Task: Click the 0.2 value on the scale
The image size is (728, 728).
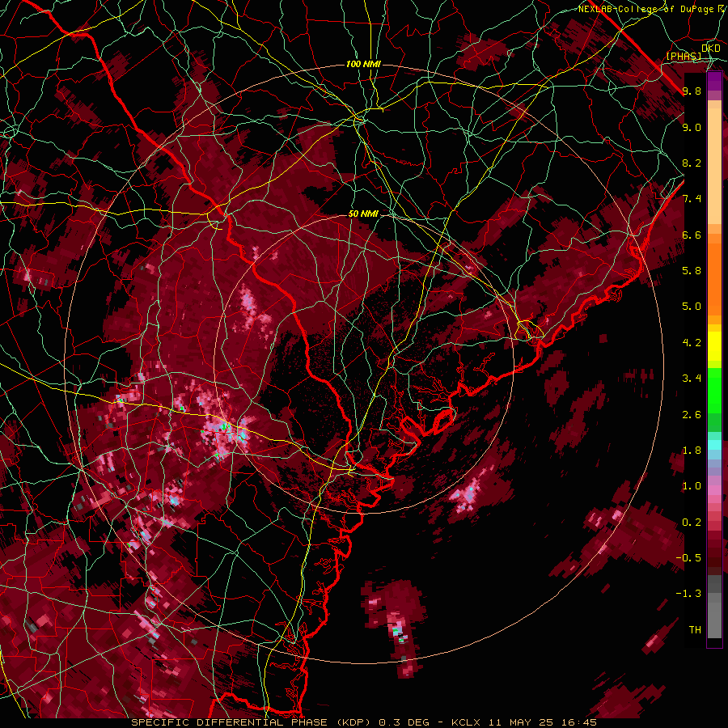Action: (x=692, y=523)
